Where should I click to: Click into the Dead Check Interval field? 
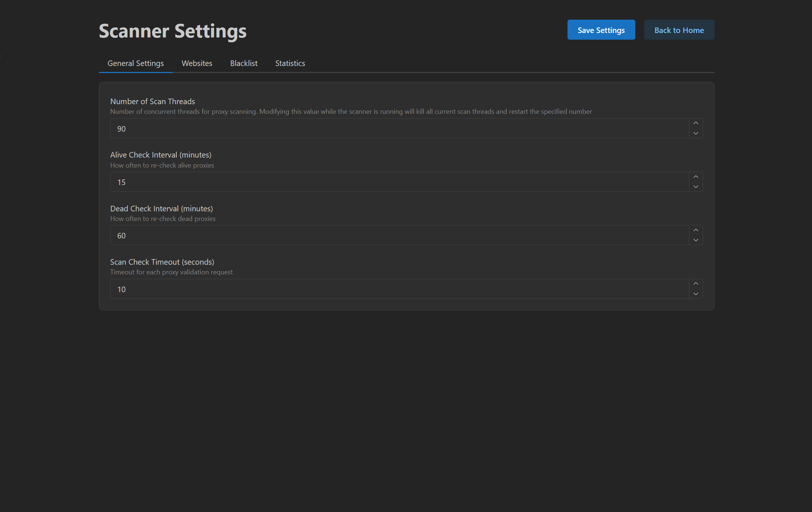pyautogui.click(x=399, y=235)
